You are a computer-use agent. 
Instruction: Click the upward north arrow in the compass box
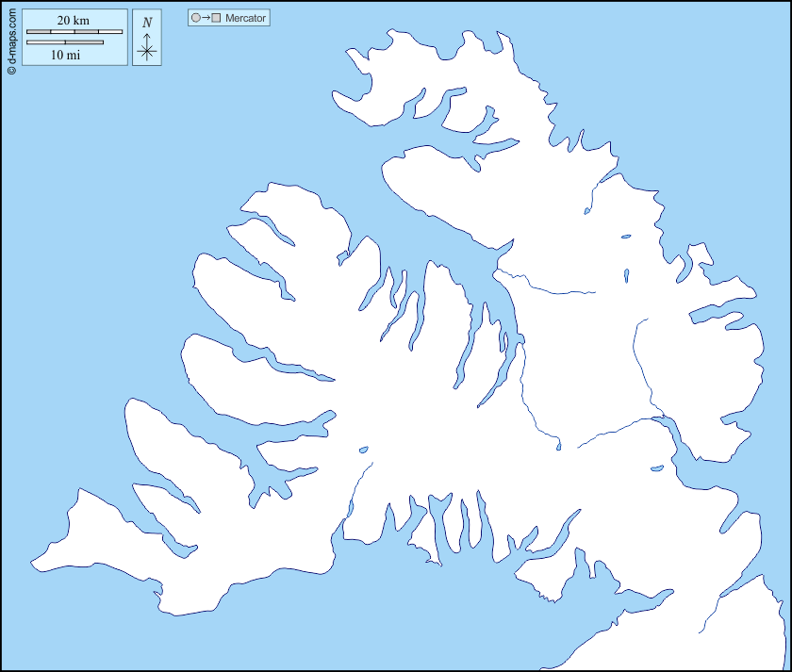click(x=146, y=37)
